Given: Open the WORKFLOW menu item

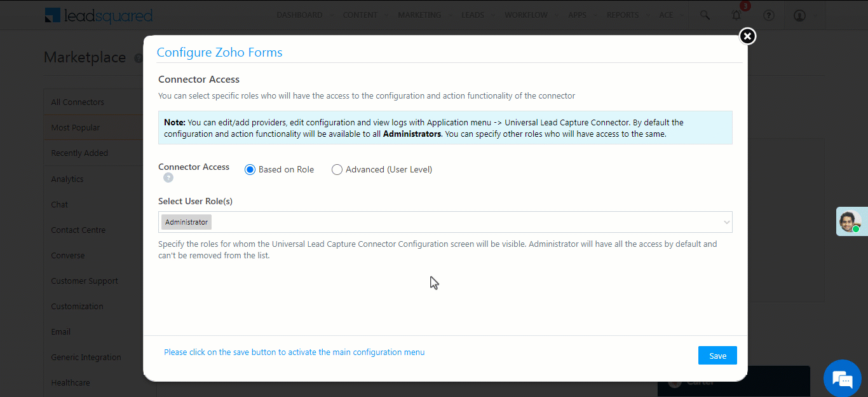Looking at the screenshot, I should point(526,15).
